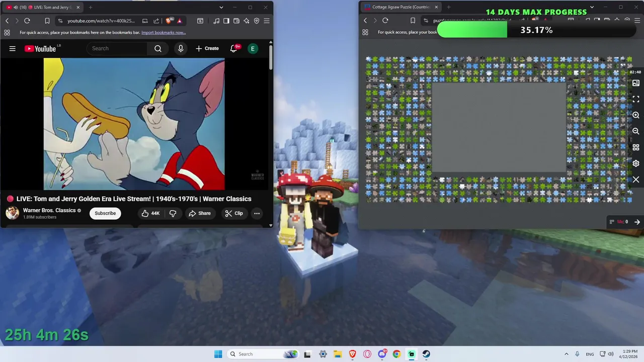Close the Cottage Jigsaw Puzzle tab
Viewport: 644px width, 362px height.
coord(436,7)
